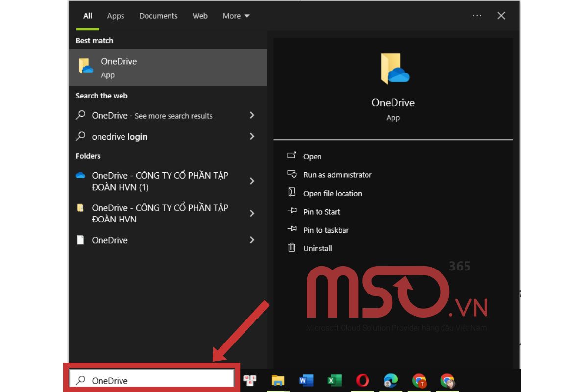This screenshot has width=588, height=392.
Task: Choose Uninstall for OneDrive
Action: (x=318, y=248)
